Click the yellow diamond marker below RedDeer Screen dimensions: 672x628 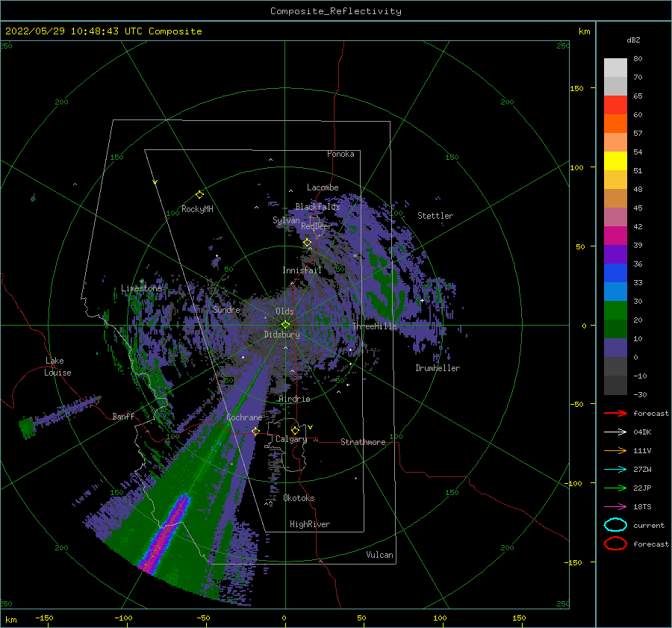tap(308, 243)
